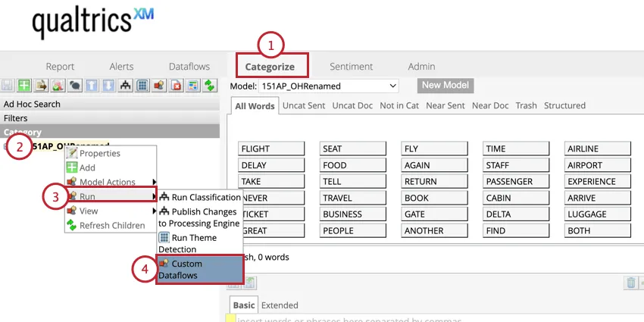Open the Uncat Sent tab
This screenshot has width=644, height=322.
coord(303,105)
